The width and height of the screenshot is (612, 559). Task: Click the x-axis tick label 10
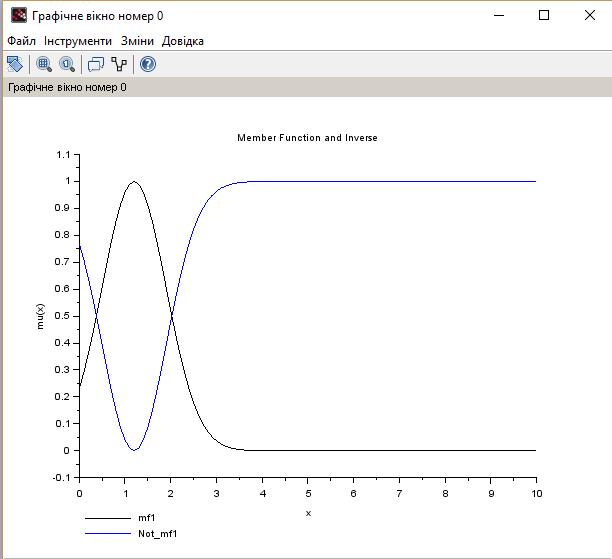tap(537, 494)
